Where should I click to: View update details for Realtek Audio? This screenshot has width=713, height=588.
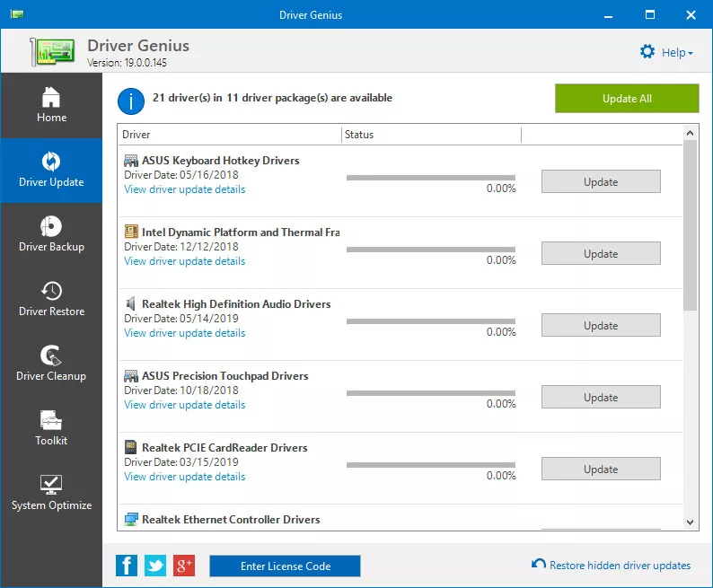[x=185, y=333]
